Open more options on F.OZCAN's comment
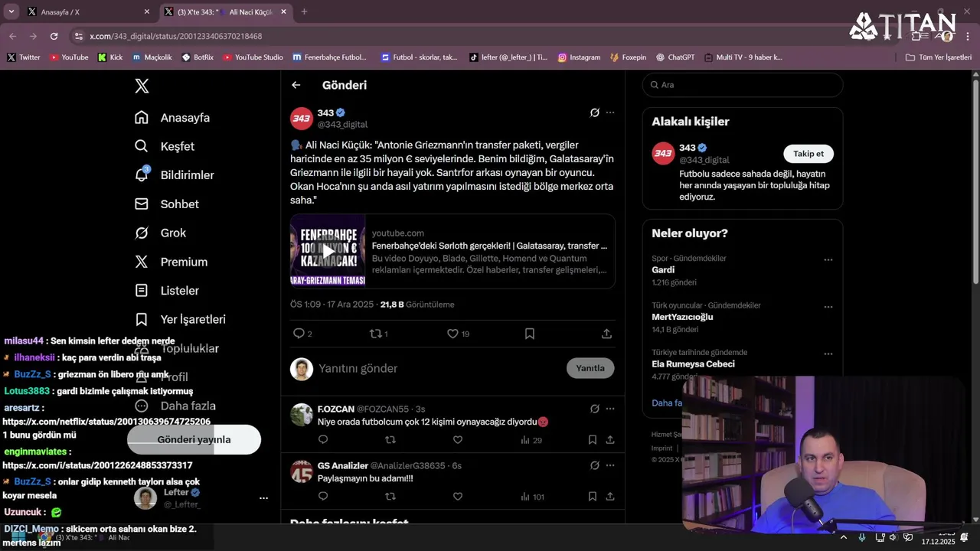The image size is (980, 551). point(610,409)
